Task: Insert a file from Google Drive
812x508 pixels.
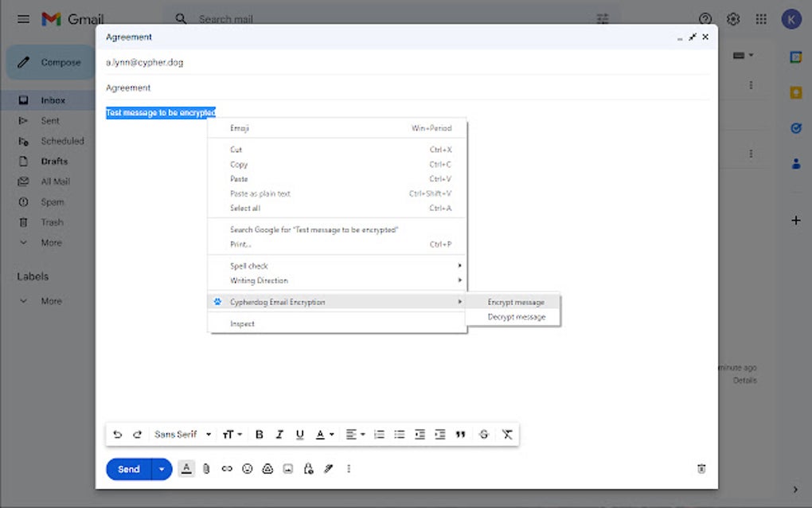Action: tap(267, 468)
